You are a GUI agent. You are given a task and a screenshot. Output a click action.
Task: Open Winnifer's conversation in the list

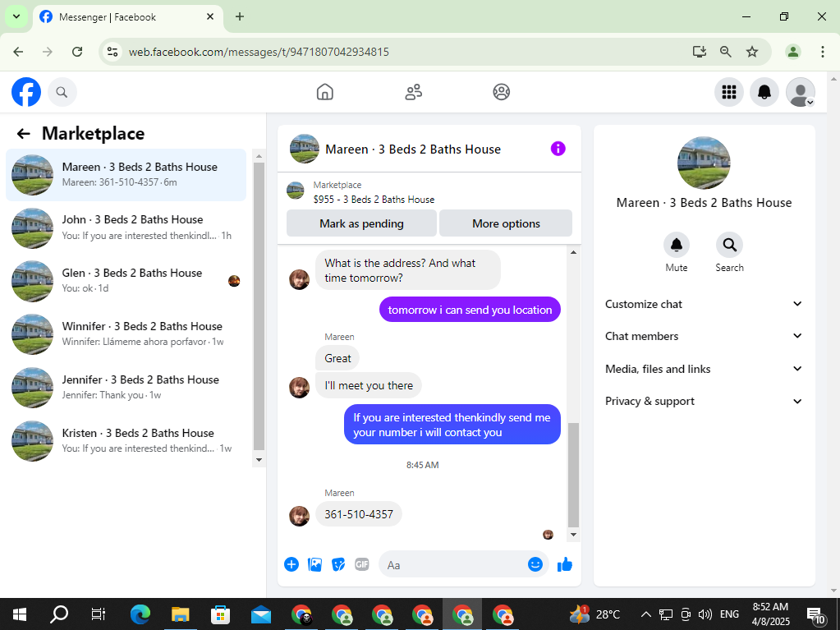pos(126,334)
